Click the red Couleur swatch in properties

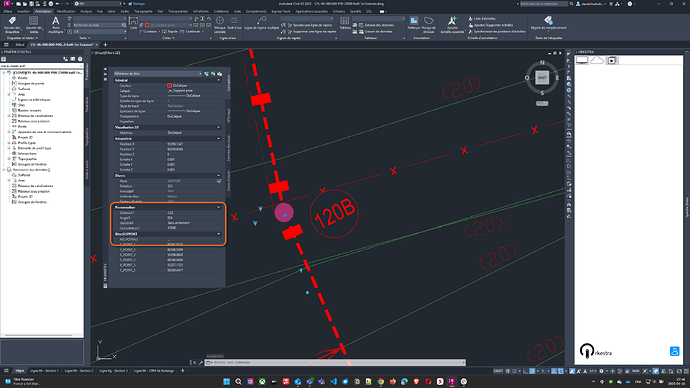169,85
